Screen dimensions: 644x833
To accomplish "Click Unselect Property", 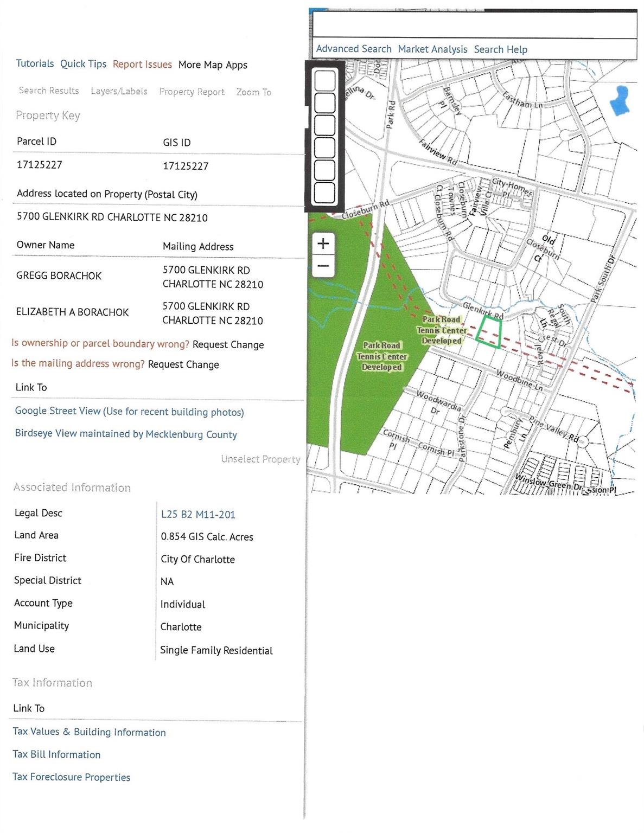I will [260, 459].
